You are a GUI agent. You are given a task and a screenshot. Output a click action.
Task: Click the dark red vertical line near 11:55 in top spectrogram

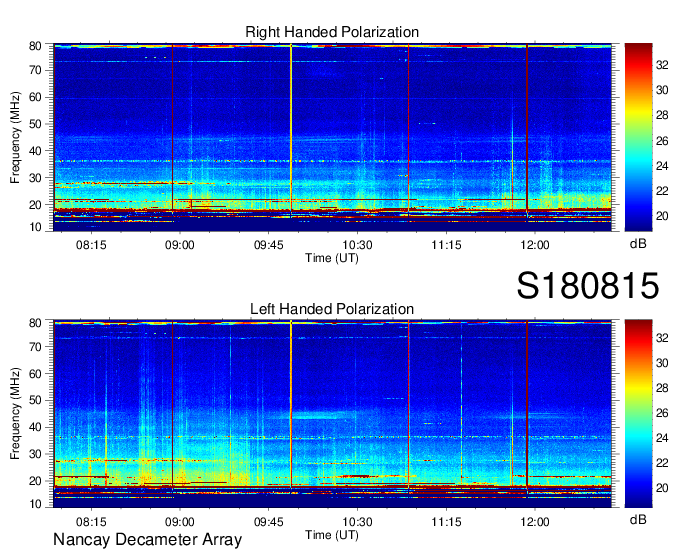click(x=527, y=128)
